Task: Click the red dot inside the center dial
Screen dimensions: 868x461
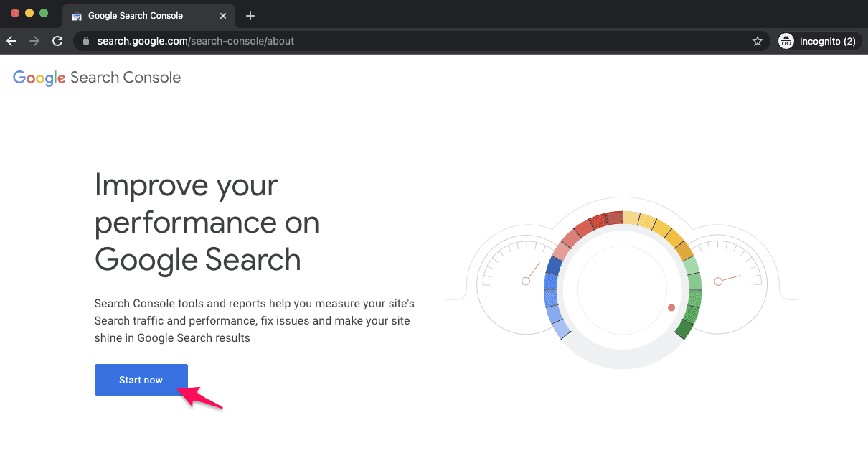Action: (x=671, y=307)
